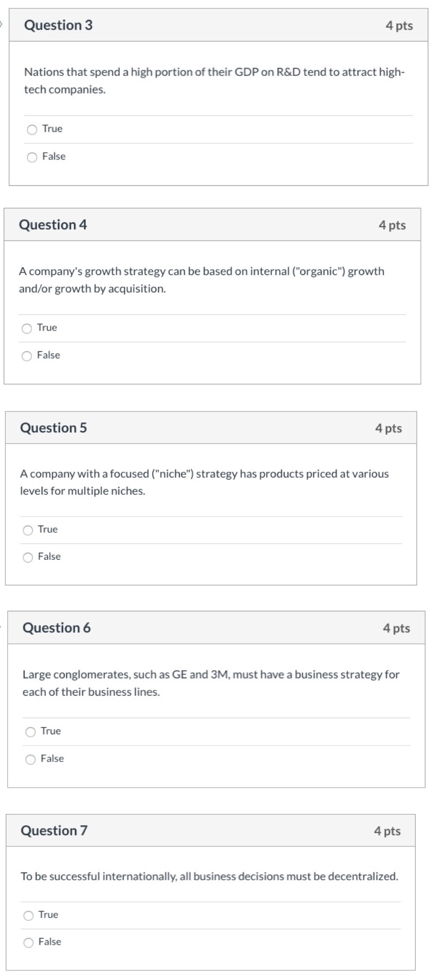Click the Question 4 header
Image resolution: width=435 pixels, height=980 pixels.
tap(54, 225)
